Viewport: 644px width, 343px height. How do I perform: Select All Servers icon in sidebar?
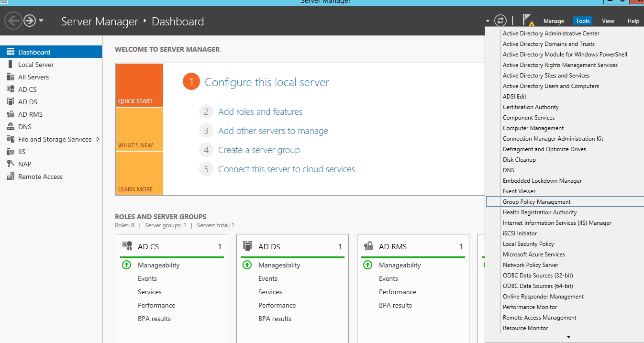click(11, 77)
